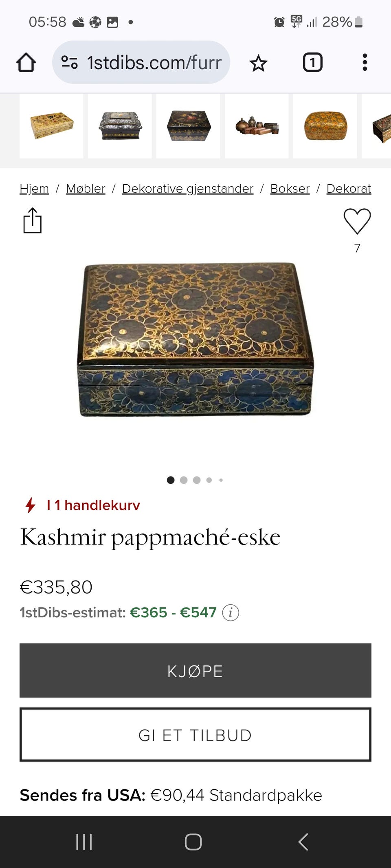Tap the Android home navigation button

click(193, 842)
